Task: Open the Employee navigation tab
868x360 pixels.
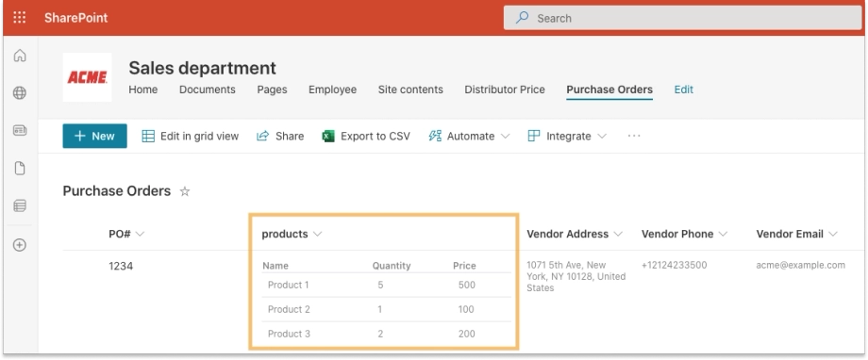Action: point(332,90)
